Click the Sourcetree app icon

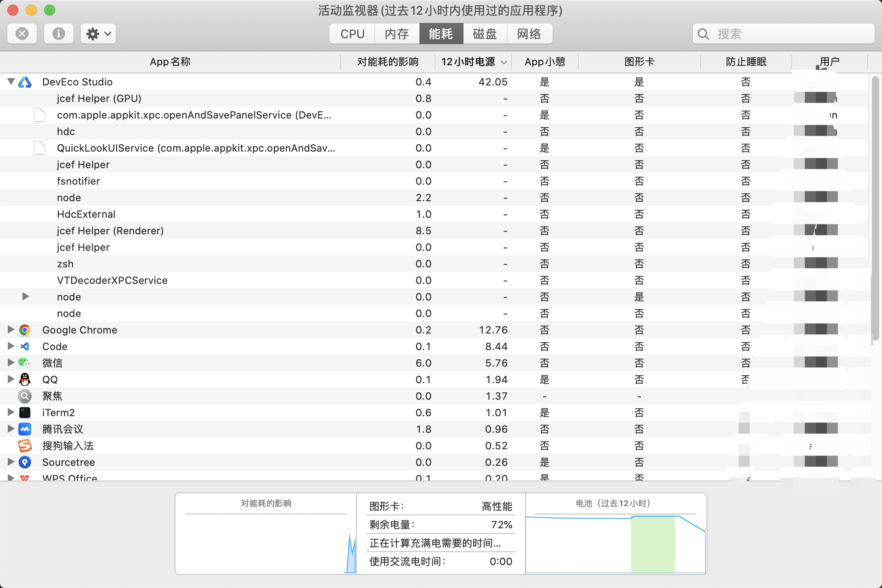[x=25, y=462]
